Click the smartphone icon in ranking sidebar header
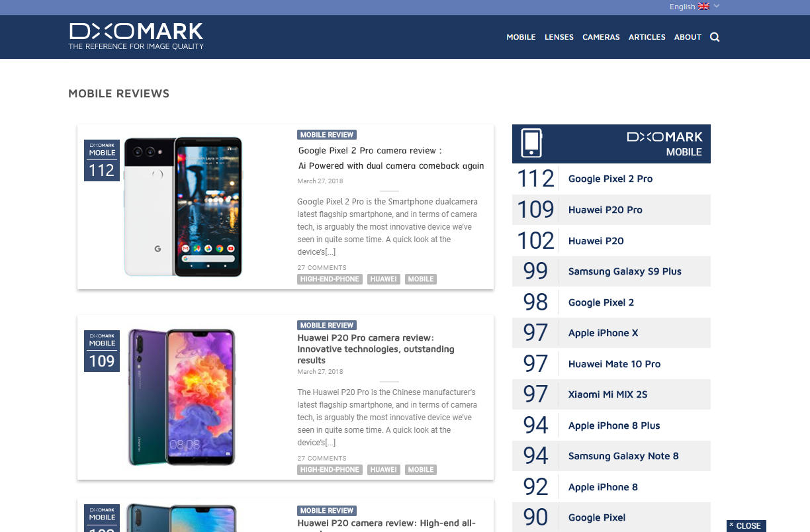This screenshot has height=532, width=810. (x=531, y=143)
